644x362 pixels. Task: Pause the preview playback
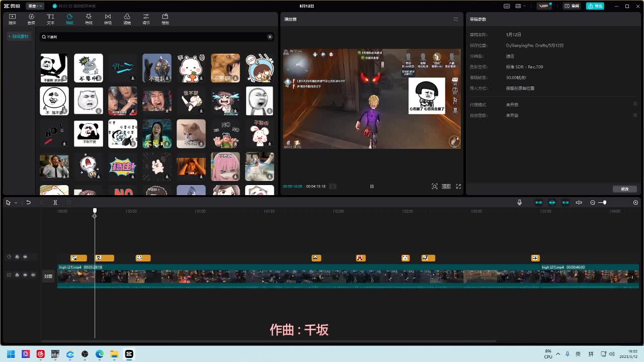point(372,186)
